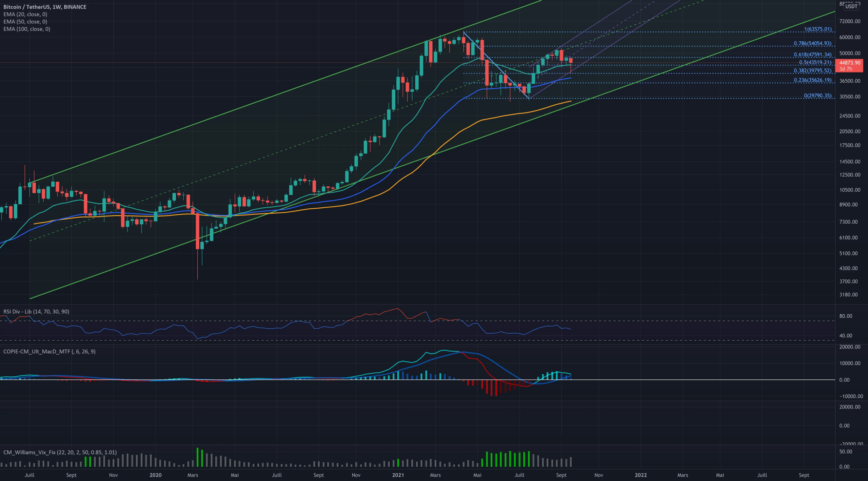Click the 30500.00 price axis label

click(850, 97)
